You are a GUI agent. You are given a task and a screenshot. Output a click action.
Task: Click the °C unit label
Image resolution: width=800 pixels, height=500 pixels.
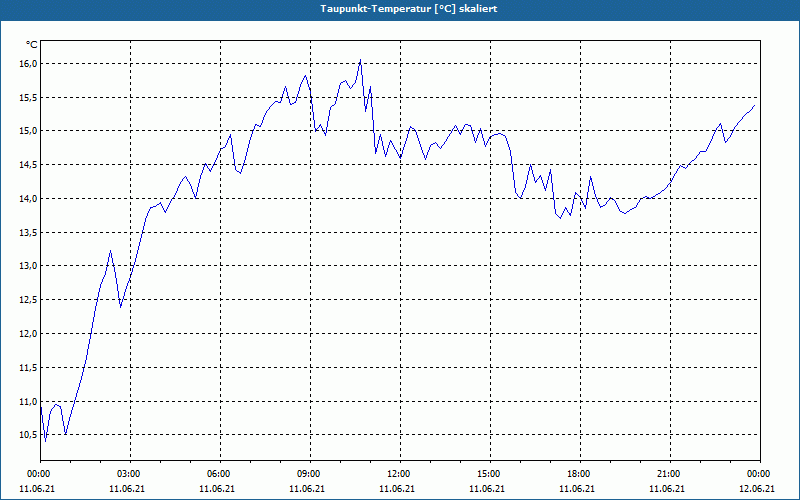click(32, 45)
